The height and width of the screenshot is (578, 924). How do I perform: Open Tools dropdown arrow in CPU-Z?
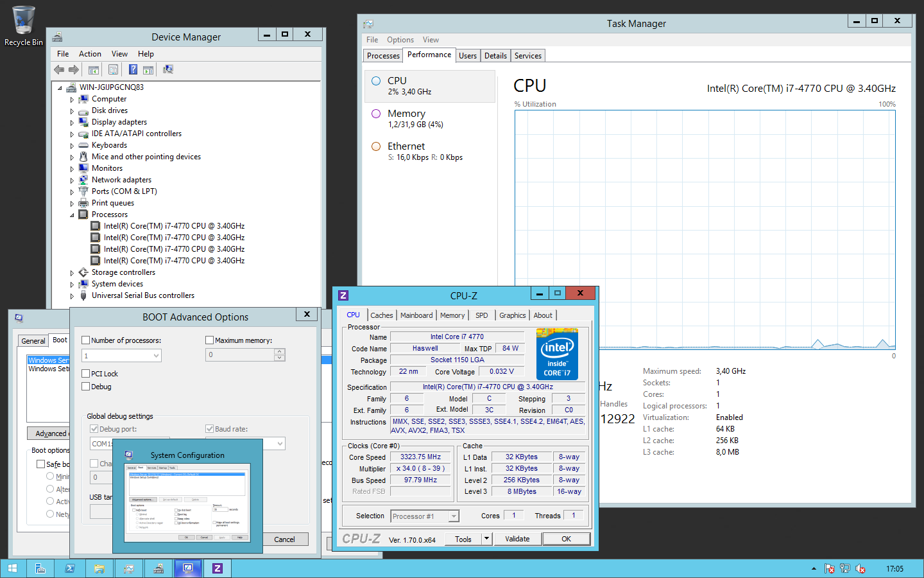(487, 539)
